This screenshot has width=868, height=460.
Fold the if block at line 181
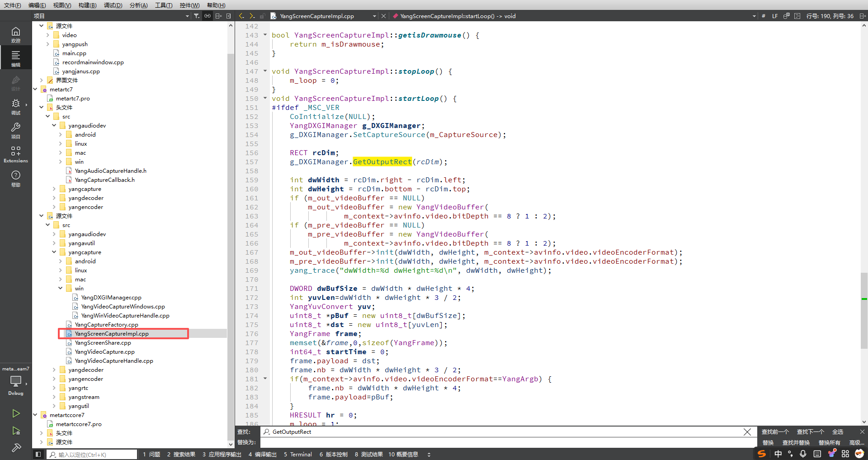coord(265,378)
